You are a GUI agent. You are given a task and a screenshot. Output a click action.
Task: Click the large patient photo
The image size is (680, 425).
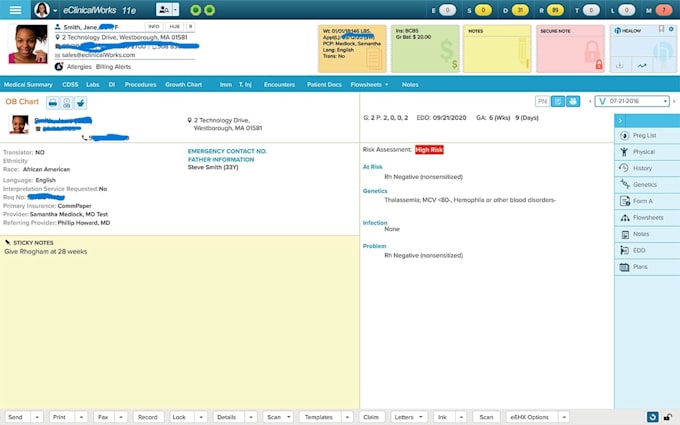pyautogui.click(x=29, y=44)
